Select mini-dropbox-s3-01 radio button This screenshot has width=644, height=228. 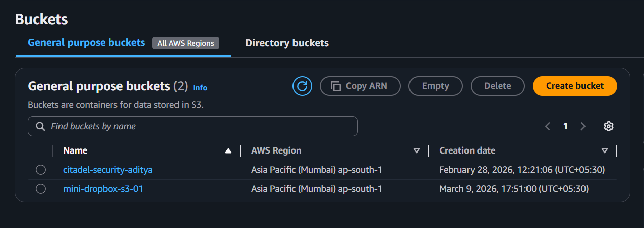tap(41, 189)
